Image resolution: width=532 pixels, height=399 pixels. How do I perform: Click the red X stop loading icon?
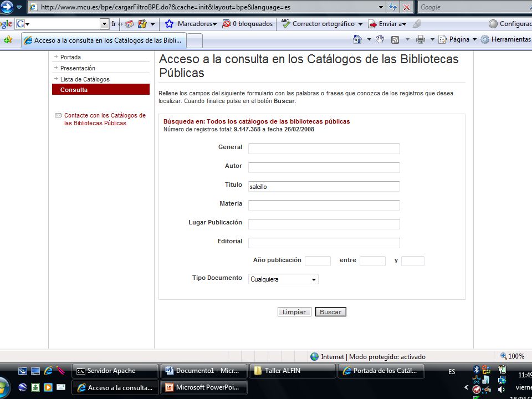pos(406,7)
